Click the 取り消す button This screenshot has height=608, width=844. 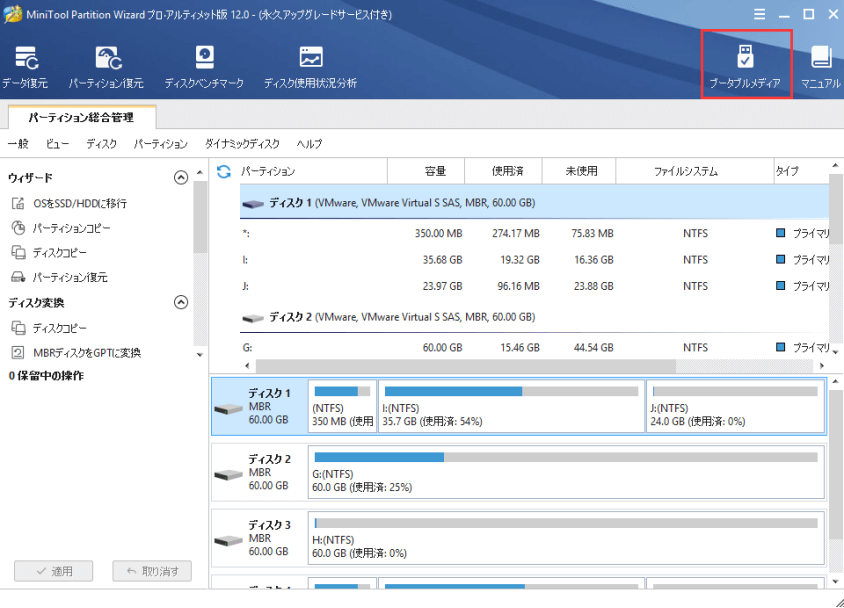pyautogui.click(x=152, y=571)
